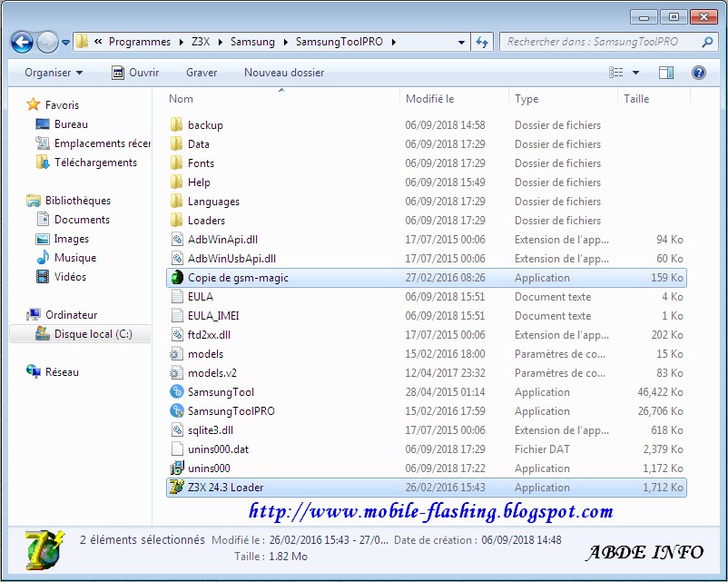Viewport: 728px width, 582px height.
Task: Select the EULA text document icon
Action: pyautogui.click(x=177, y=296)
